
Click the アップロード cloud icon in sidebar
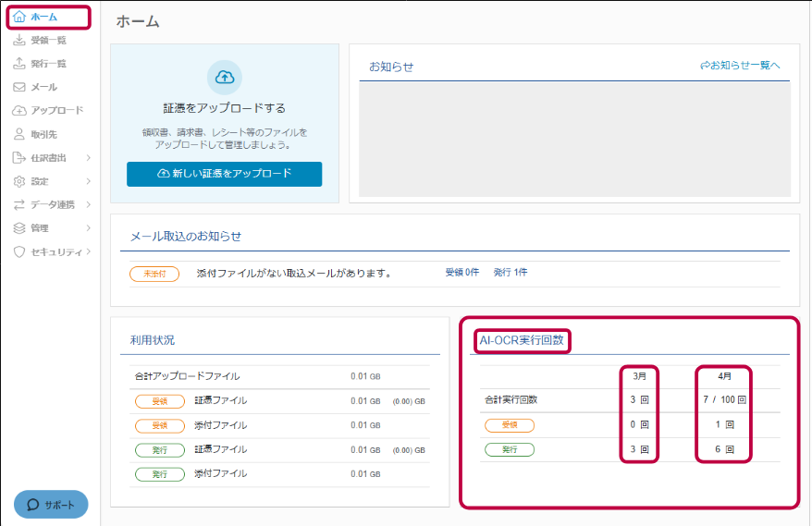[19, 110]
